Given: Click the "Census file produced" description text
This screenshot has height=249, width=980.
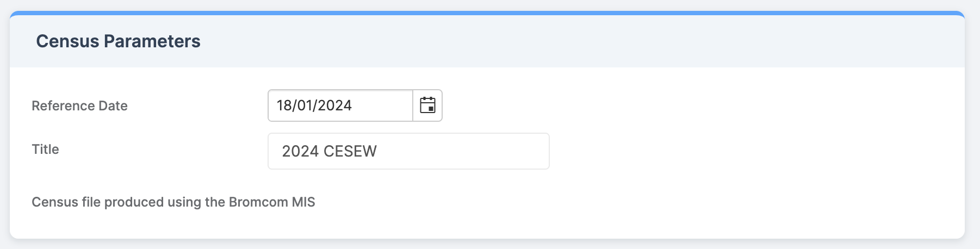Looking at the screenshot, I should point(173,202).
